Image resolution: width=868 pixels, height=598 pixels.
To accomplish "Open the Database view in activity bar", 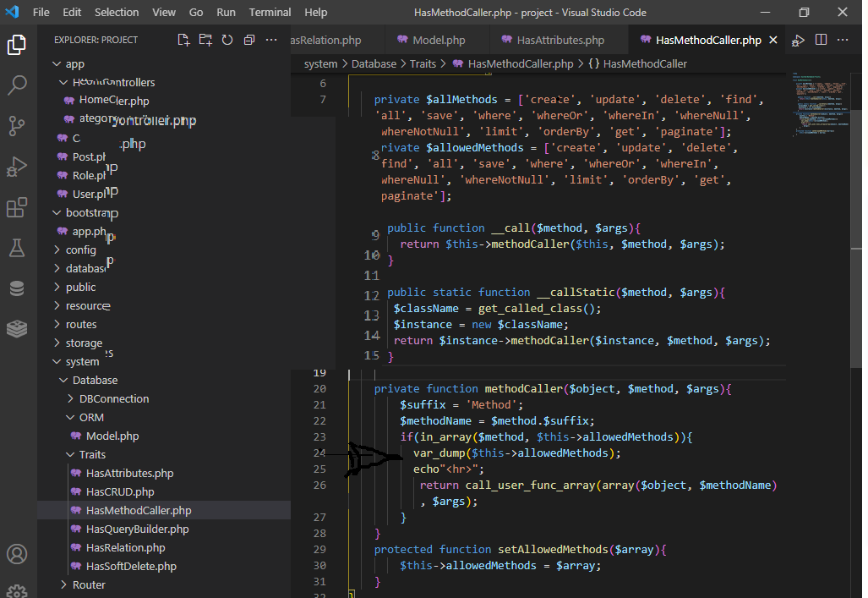I will click(x=17, y=288).
